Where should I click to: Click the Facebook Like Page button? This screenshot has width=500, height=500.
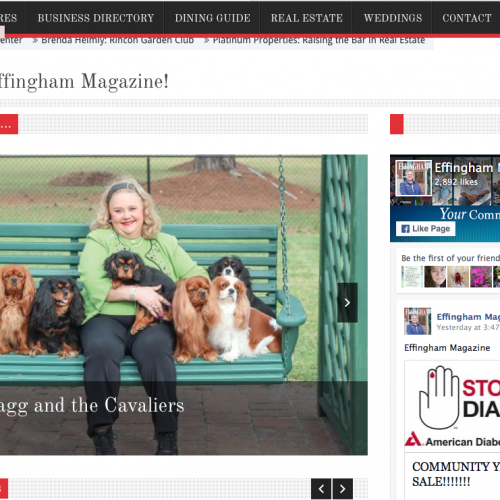426,229
